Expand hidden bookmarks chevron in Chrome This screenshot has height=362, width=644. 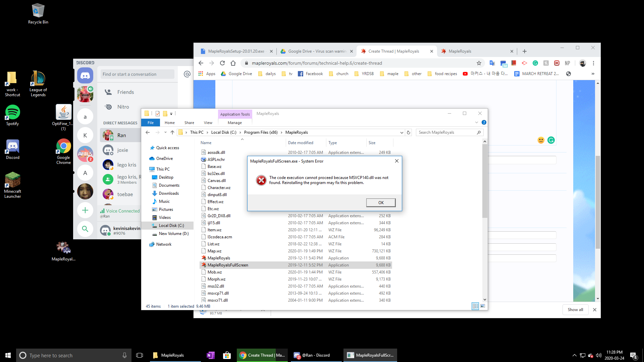[593, 74]
